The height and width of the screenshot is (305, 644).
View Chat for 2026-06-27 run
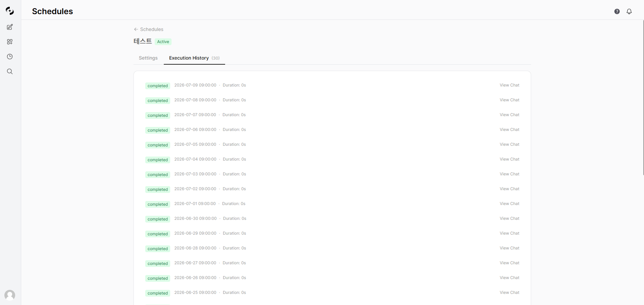[510, 263]
